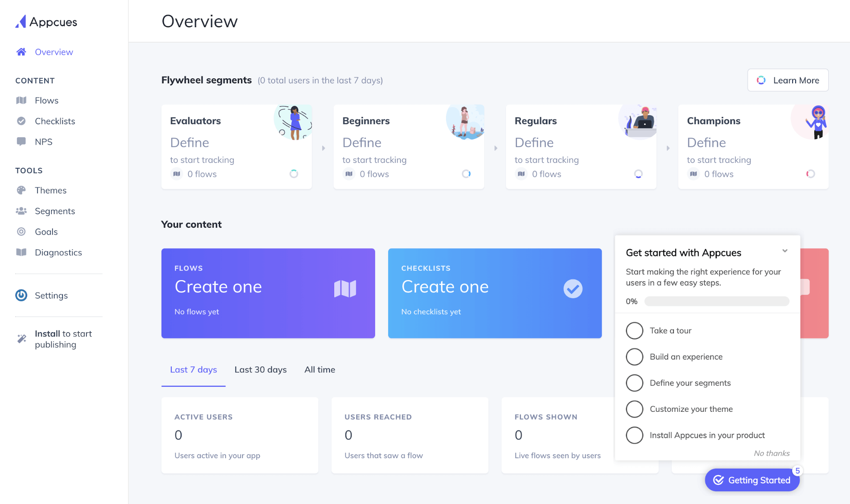Click the Settings power icon
Image resolution: width=850 pixels, height=504 pixels.
coord(21,295)
